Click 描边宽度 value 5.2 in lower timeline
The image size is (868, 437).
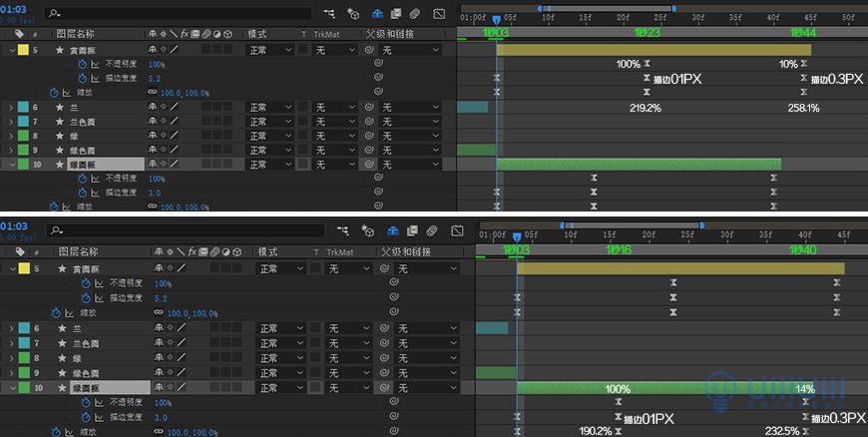coord(161,298)
